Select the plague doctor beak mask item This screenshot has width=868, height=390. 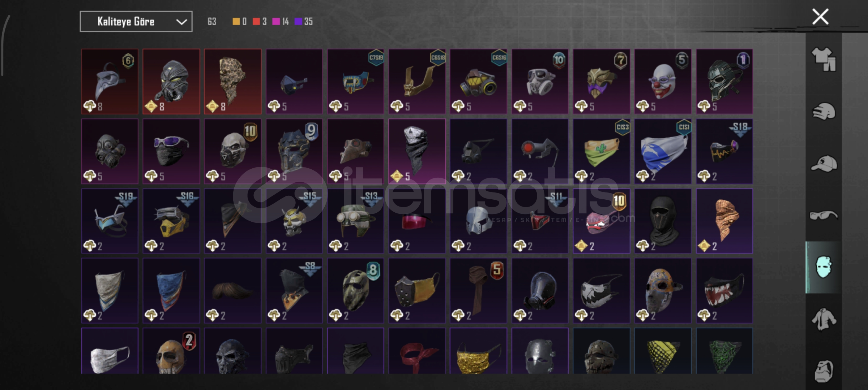tap(110, 82)
